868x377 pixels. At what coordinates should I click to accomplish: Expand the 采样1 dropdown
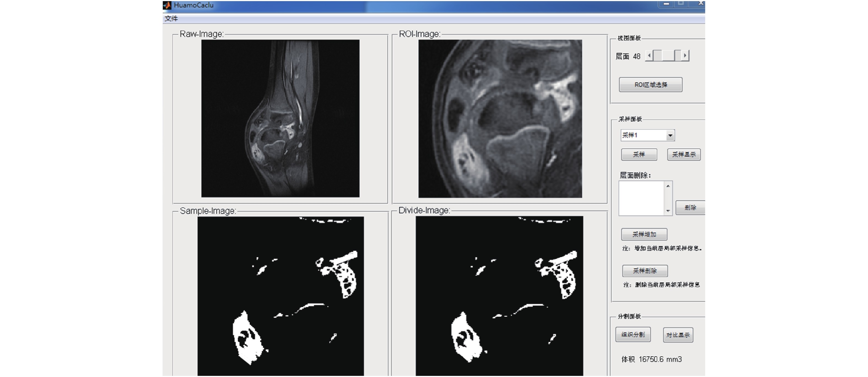tap(670, 135)
